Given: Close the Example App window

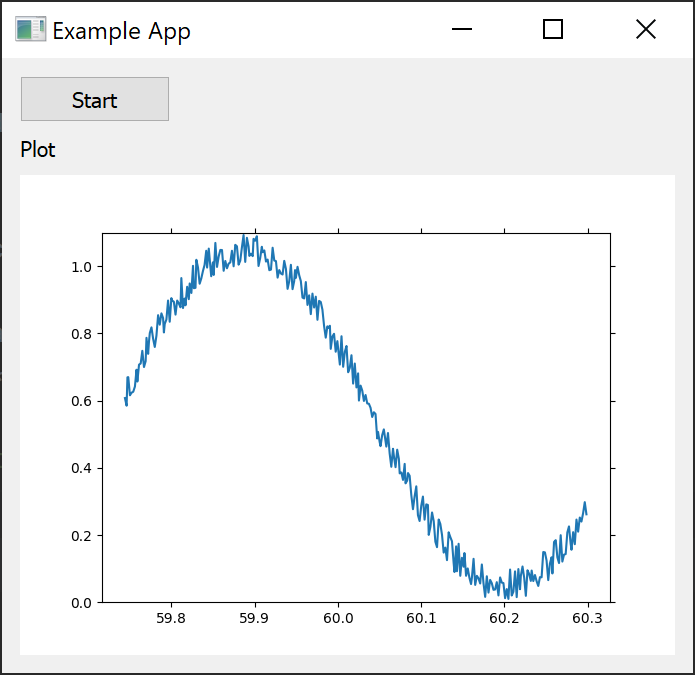Looking at the screenshot, I should pos(646,29).
